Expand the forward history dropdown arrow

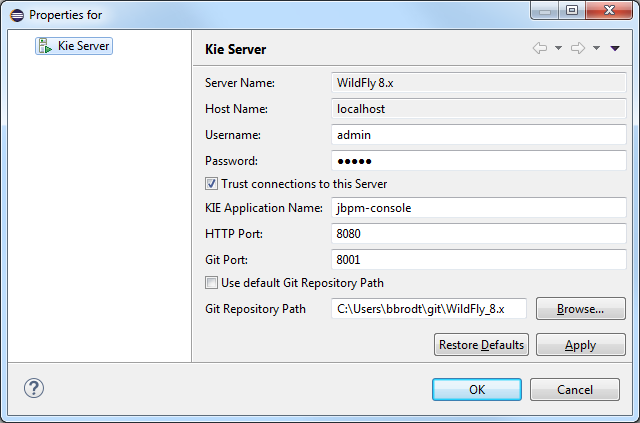coord(596,48)
